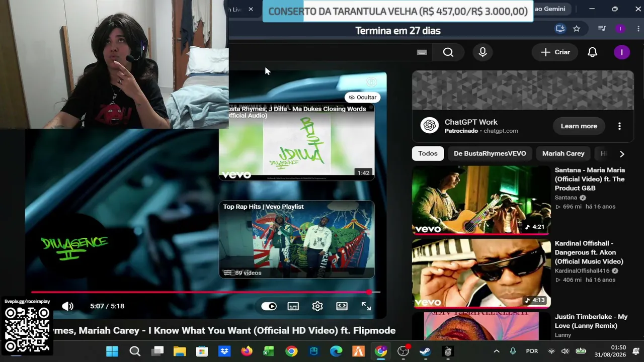Open Kardinal Offishall Dangerous thumbnail
Viewport: 644px width, 362px height.
tap(481, 273)
